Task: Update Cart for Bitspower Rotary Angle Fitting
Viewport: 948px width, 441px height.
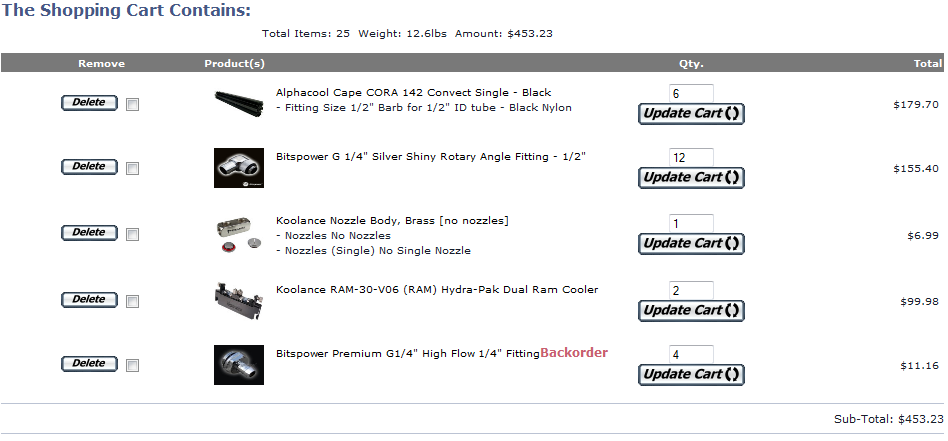Action: click(691, 178)
